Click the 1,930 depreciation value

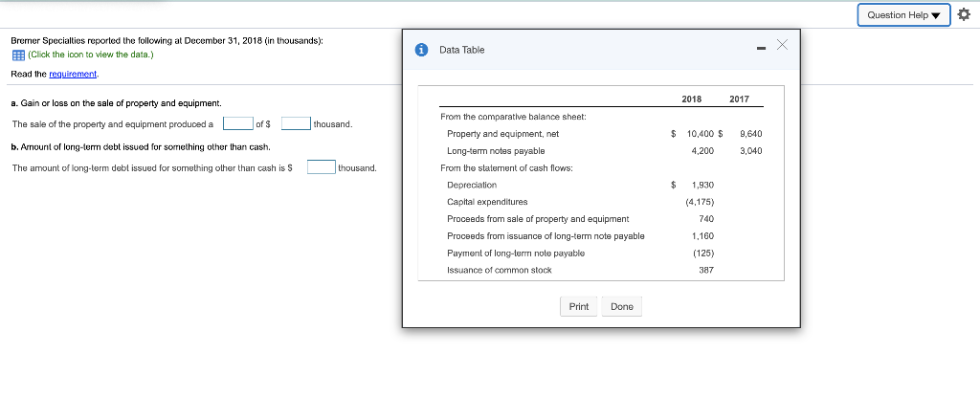coord(703,185)
